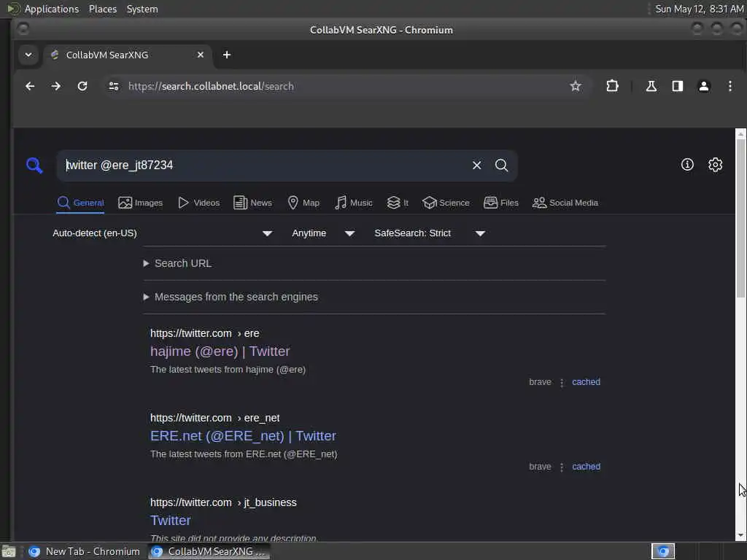Switch to Social Media category

[565, 203]
